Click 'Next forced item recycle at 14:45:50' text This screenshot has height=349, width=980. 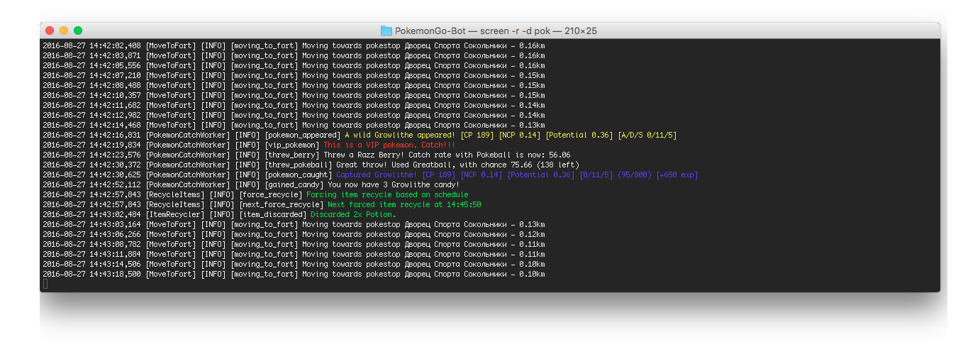[x=403, y=204]
